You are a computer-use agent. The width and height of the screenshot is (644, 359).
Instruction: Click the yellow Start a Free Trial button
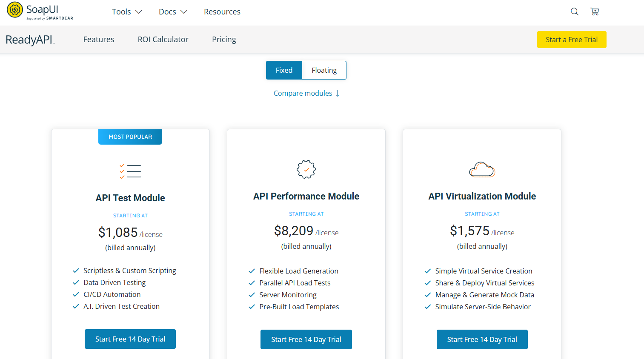pyautogui.click(x=572, y=40)
